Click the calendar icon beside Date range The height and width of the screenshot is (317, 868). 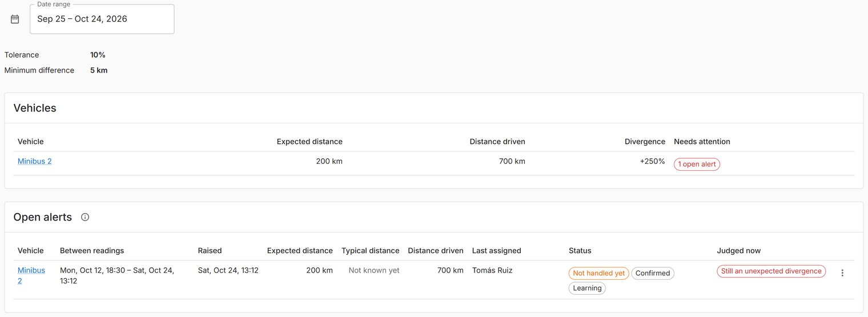15,19
